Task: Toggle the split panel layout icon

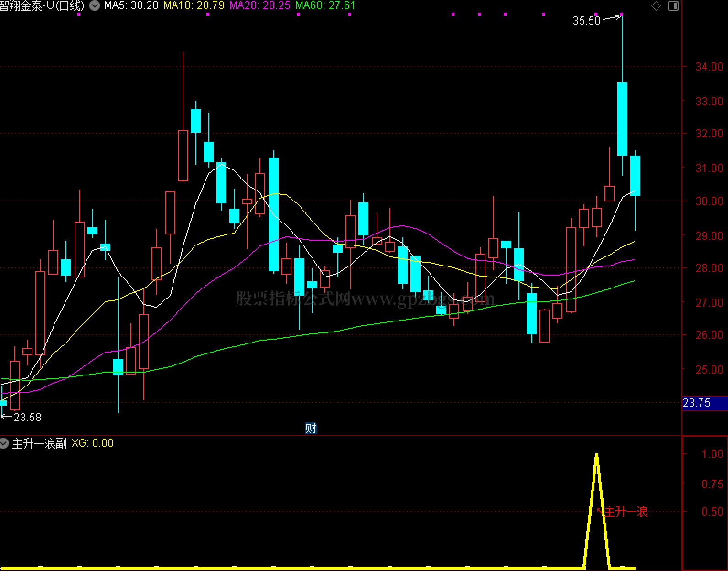Action: point(673,6)
